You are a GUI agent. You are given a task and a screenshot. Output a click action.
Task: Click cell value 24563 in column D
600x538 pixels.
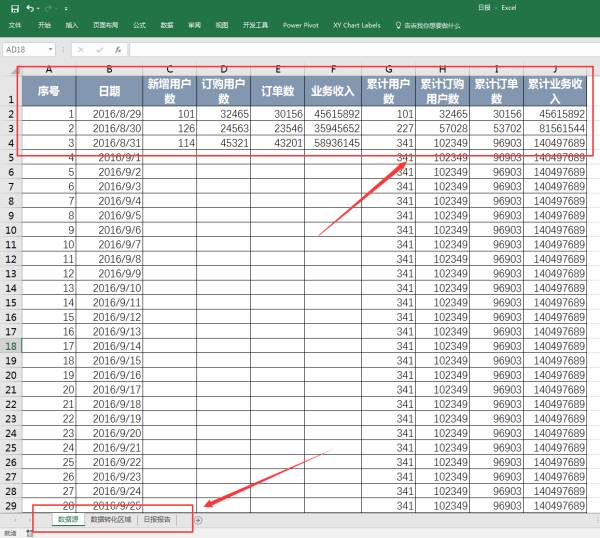point(223,128)
